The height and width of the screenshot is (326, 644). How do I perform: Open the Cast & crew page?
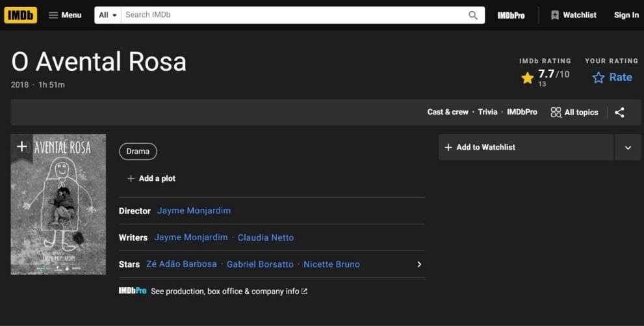point(448,112)
